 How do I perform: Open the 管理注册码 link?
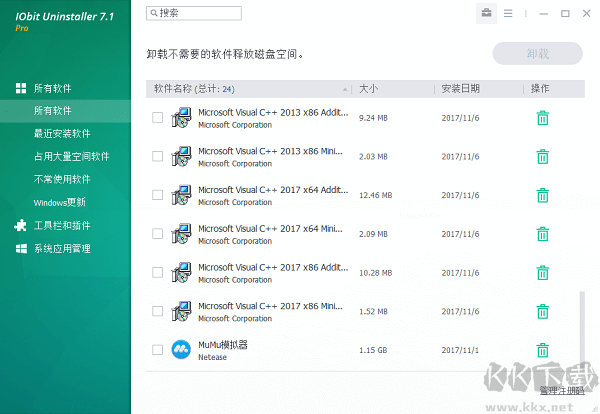tap(562, 391)
